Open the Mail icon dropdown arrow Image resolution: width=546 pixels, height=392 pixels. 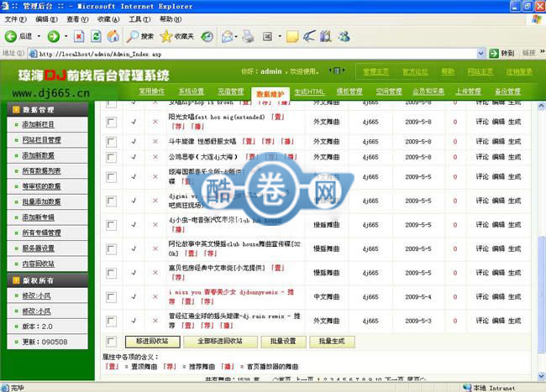236,36
